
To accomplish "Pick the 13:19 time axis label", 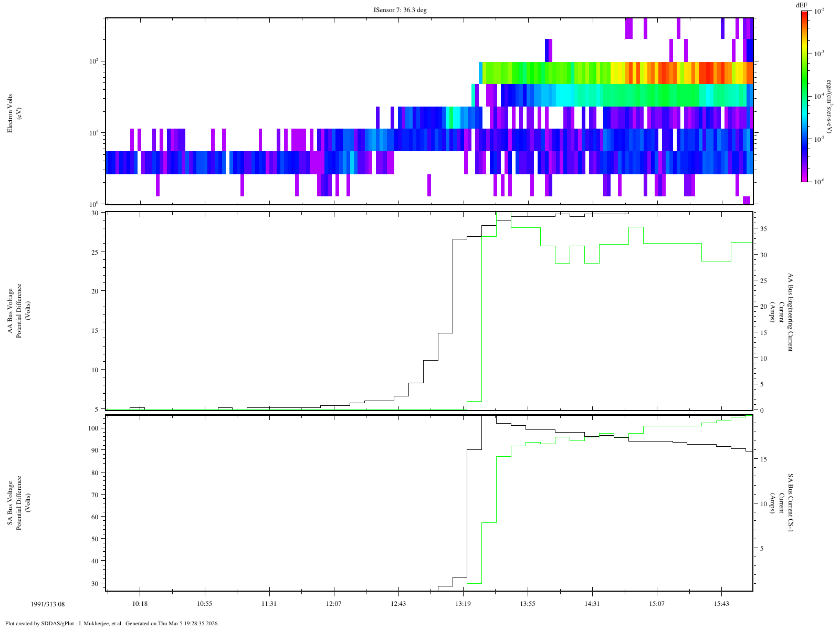I will (x=463, y=604).
